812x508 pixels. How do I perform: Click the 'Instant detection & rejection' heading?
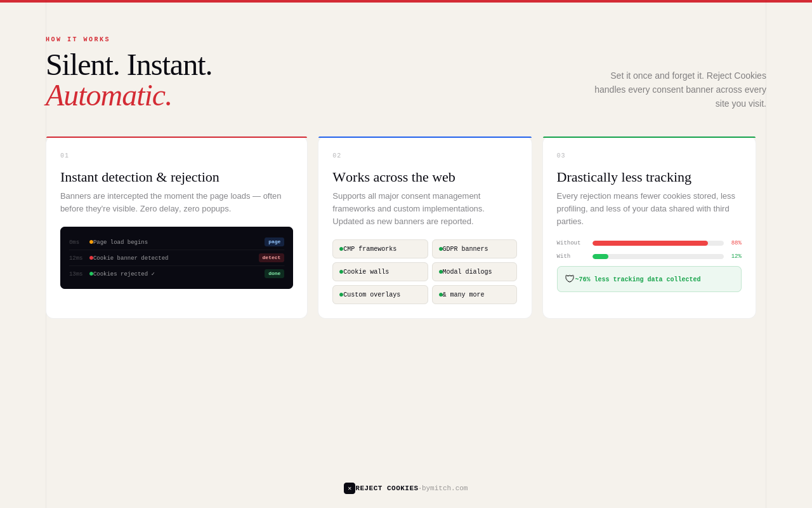pos(140,177)
